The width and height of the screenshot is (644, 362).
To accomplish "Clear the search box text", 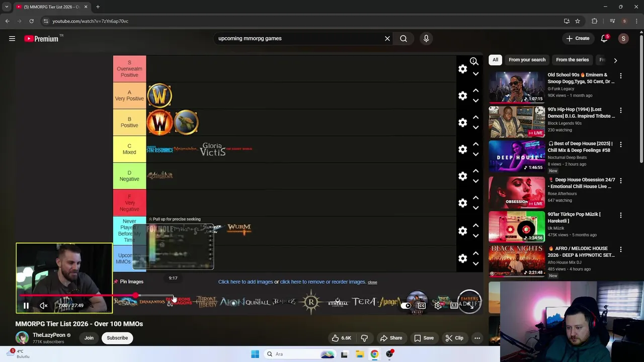I will [x=387, y=38].
